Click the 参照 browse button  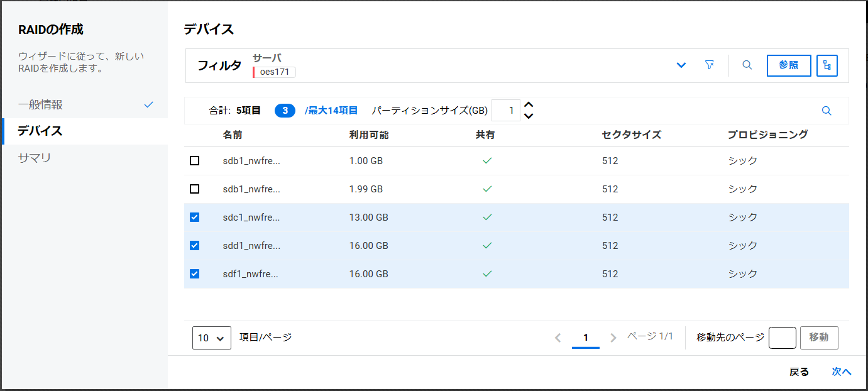(788, 65)
